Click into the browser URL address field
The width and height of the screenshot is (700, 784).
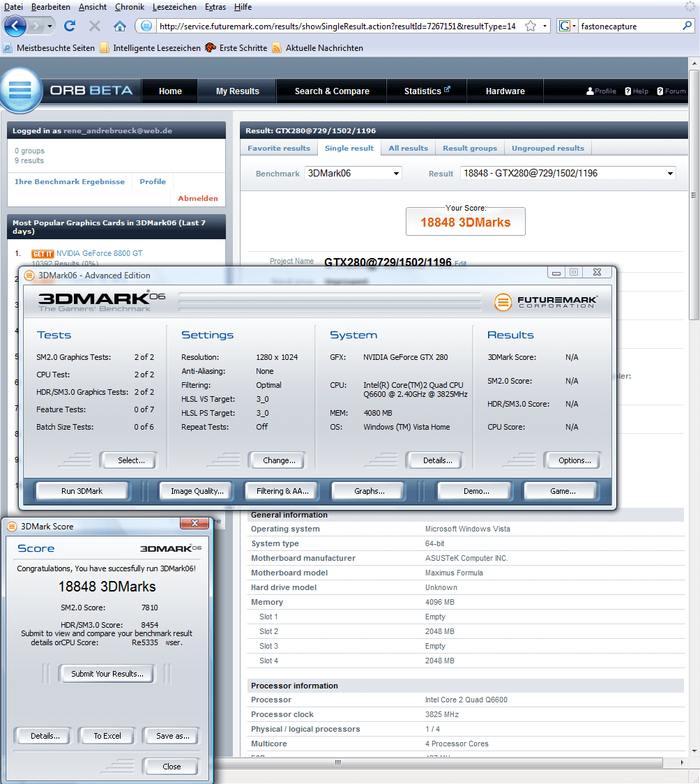pyautogui.click(x=337, y=26)
